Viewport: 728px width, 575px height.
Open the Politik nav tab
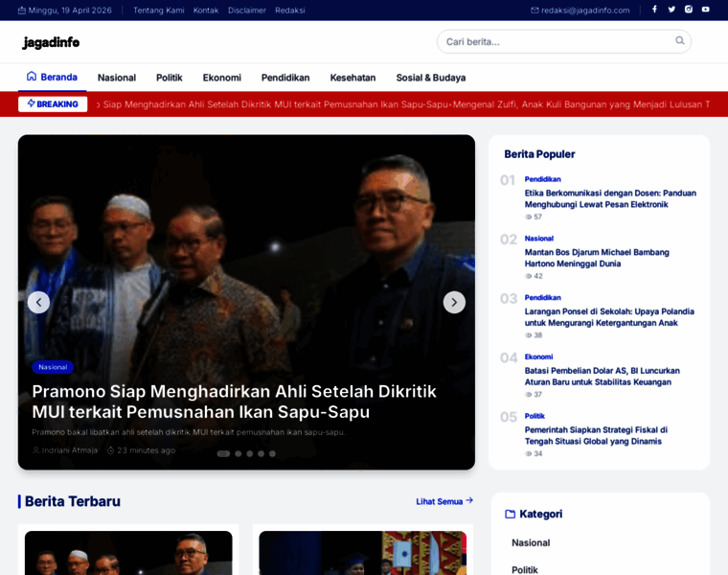(169, 78)
